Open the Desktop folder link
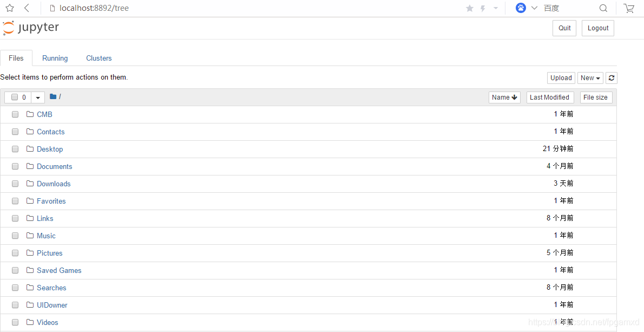The width and height of the screenshot is (644, 332). (x=50, y=149)
